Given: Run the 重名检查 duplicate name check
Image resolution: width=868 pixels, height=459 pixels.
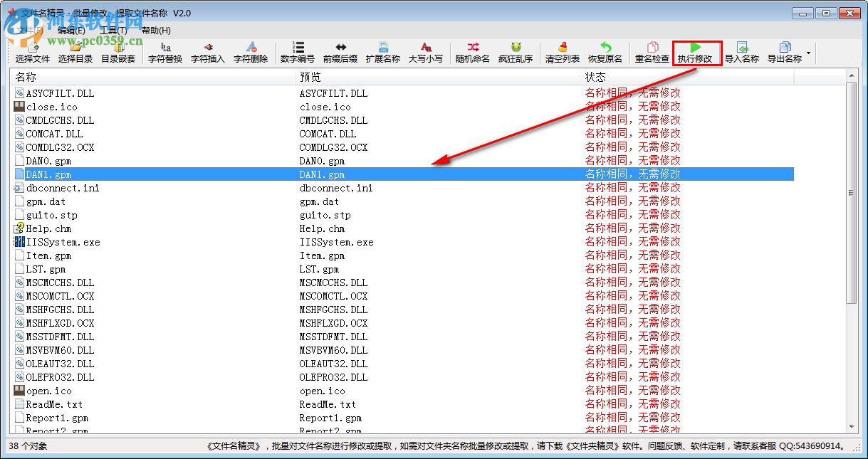Looking at the screenshot, I should (x=652, y=53).
